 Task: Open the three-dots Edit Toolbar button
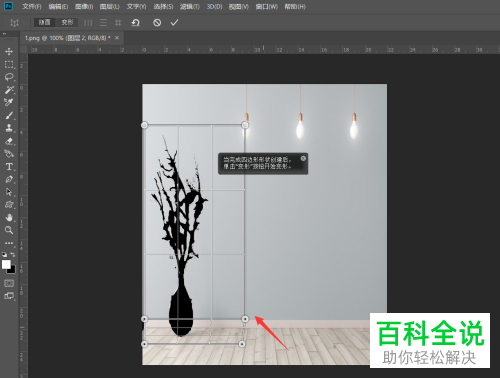click(9, 243)
